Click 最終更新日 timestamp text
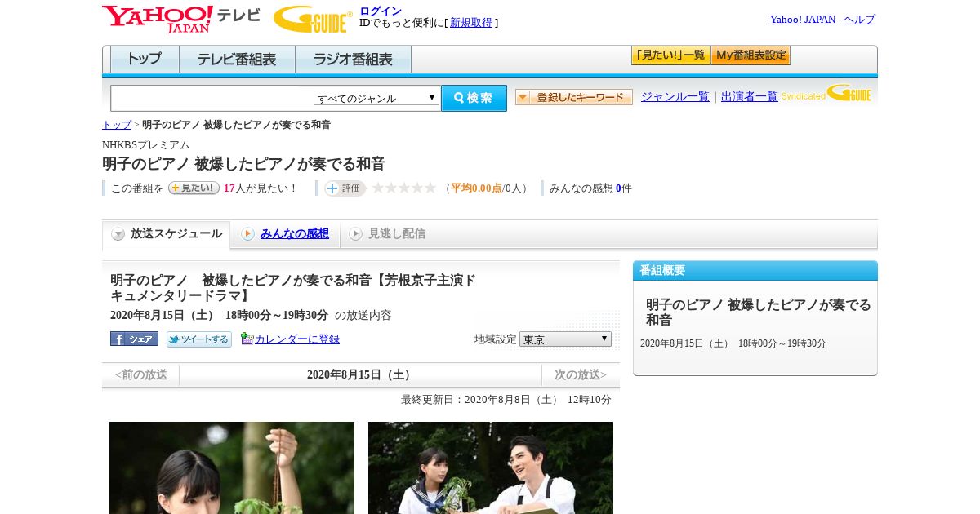 pyautogui.click(x=506, y=400)
